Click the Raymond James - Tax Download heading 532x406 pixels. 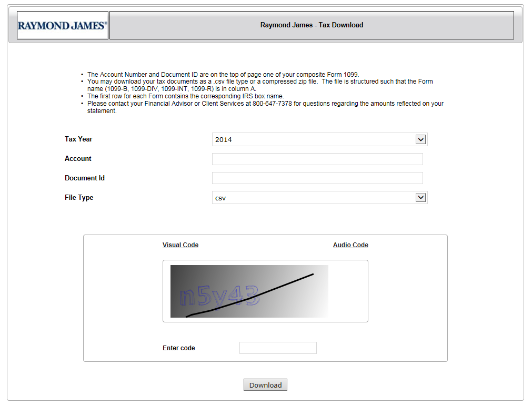coord(312,25)
